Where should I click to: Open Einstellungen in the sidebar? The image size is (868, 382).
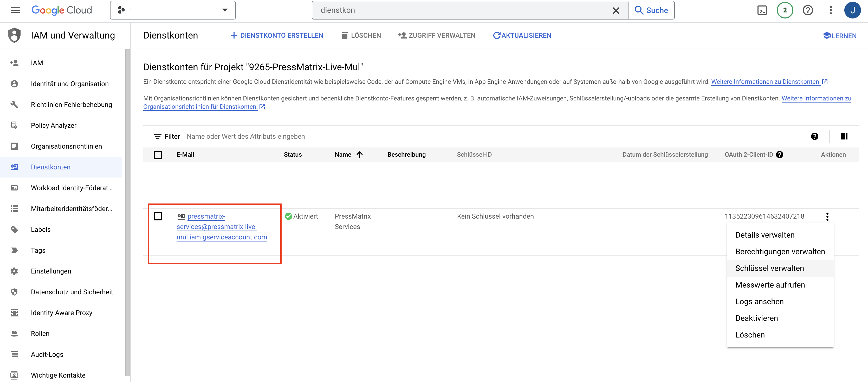61,271
